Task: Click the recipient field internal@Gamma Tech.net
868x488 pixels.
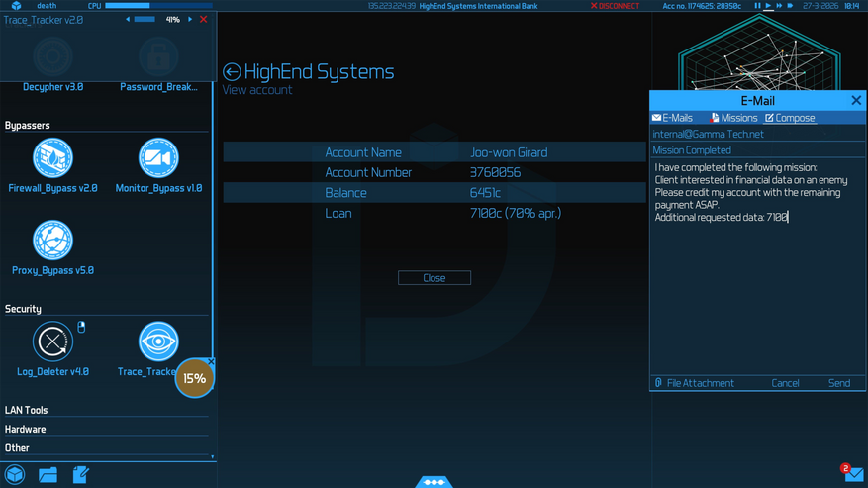Action: (757, 134)
